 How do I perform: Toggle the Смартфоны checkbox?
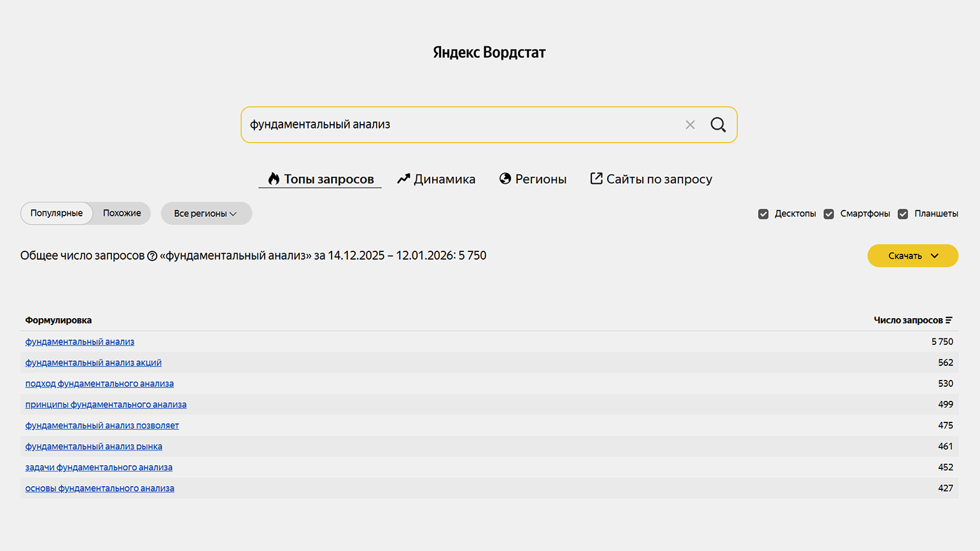pyautogui.click(x=829, y=214)
